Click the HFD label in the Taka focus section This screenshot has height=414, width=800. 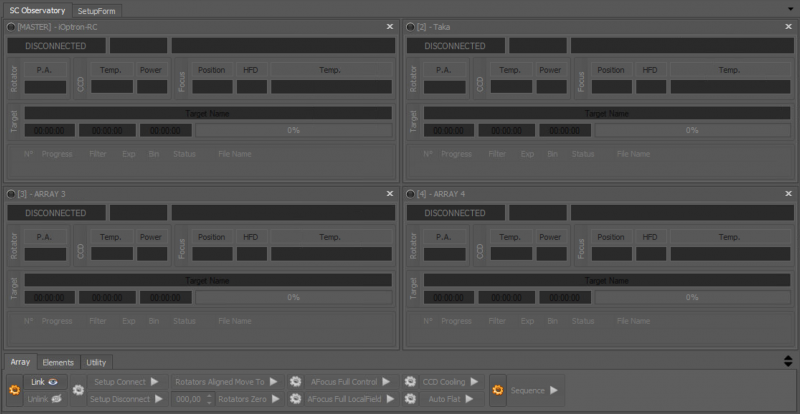[x=650, y=70]
